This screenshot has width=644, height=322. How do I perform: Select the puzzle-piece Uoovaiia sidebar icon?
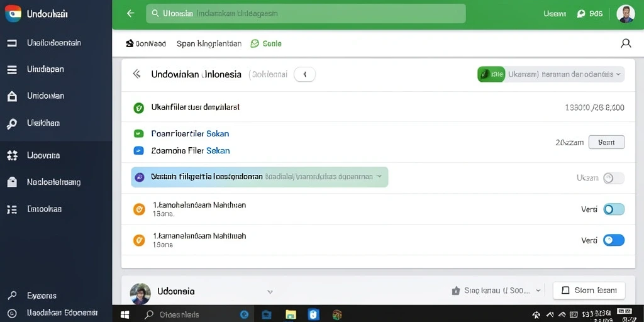[x=13, y=155]
